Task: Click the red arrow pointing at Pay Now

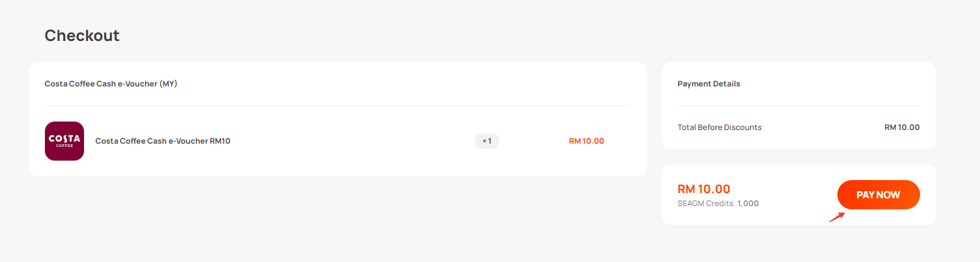Action: pyautogui.click(x=837, y=217)
